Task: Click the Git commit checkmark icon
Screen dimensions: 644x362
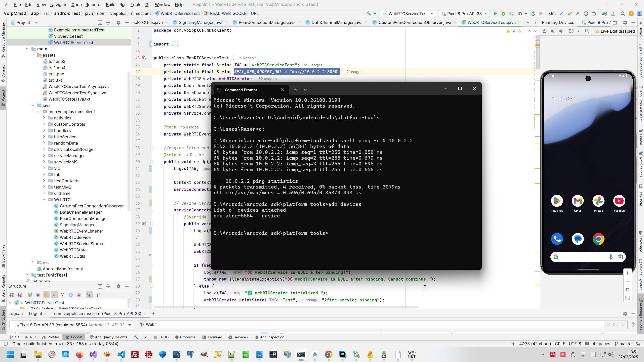Action: pos(570,14)
